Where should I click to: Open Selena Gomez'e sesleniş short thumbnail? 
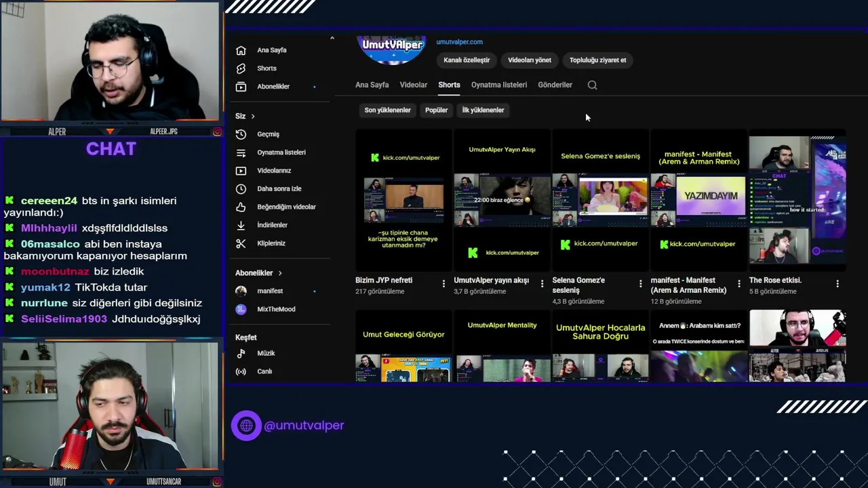point(600,200)
